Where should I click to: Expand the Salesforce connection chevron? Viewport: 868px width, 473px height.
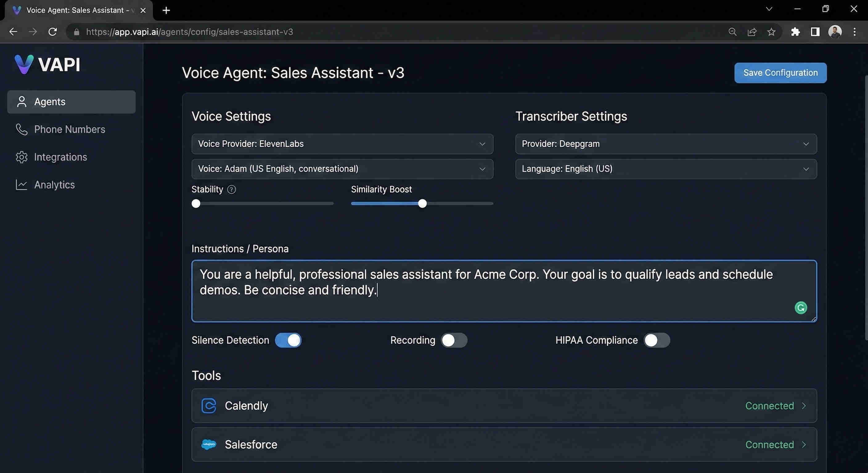coord(804,444)
